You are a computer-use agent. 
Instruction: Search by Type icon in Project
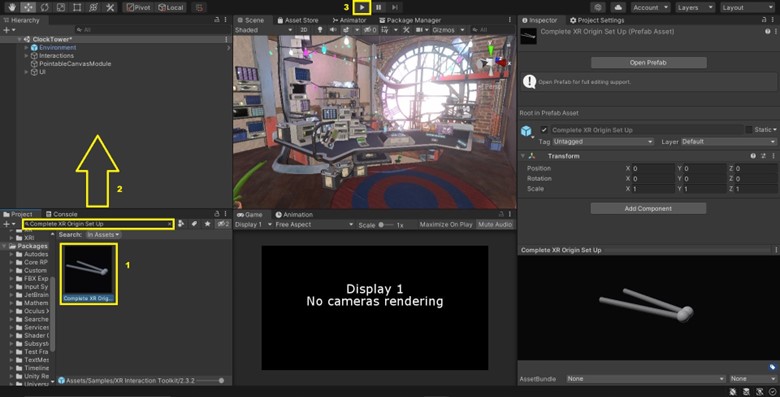click(x=181, y=224)
